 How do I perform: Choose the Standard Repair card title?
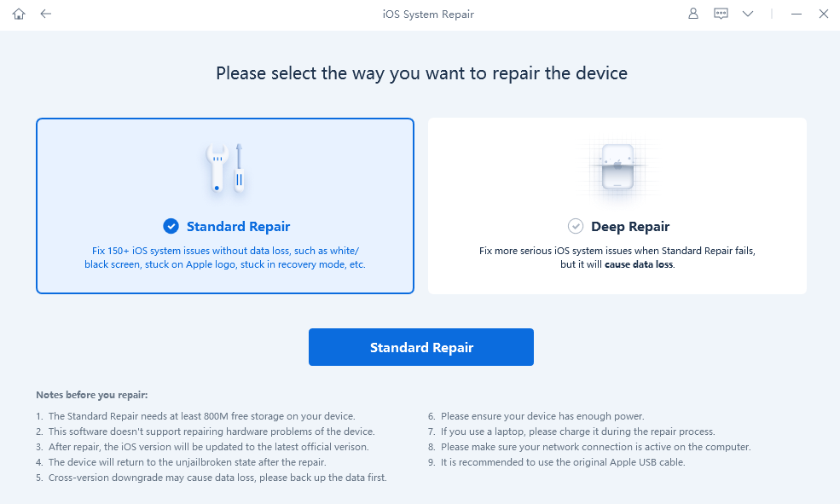pos(238,227)
